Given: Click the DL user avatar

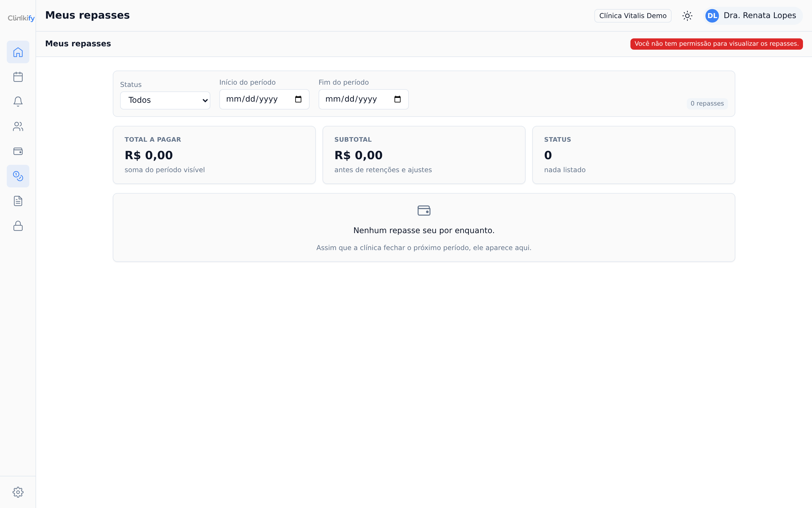Looking at the screenshot, I should coord(712,16).
